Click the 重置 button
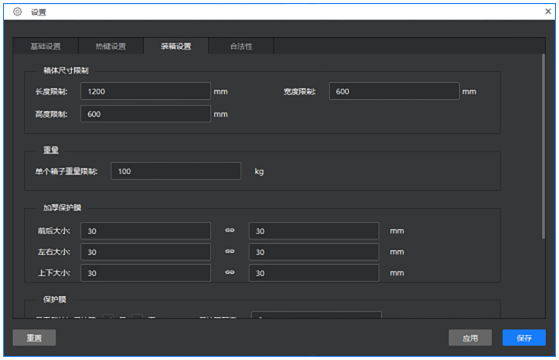 tap(34, 338)
